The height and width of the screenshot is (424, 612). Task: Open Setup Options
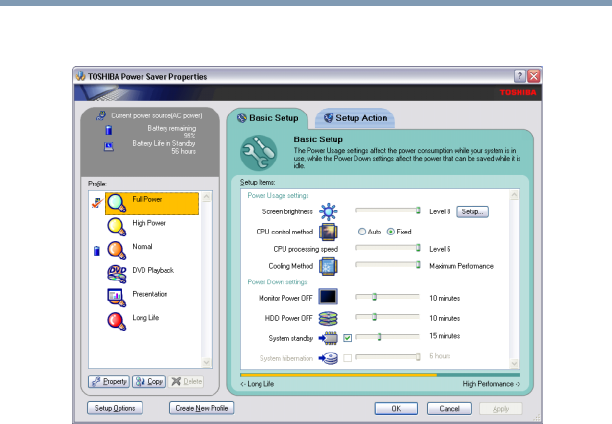click(x=116, y=408)
